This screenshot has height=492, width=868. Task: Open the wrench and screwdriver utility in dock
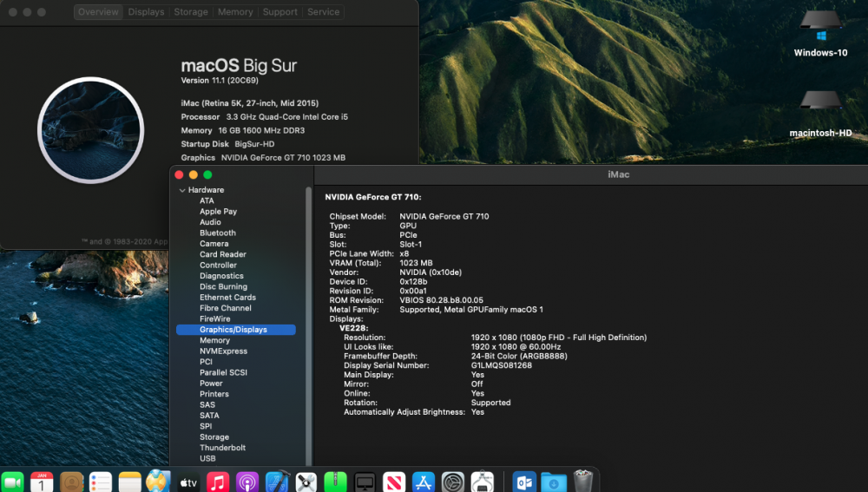pos(306,482)
